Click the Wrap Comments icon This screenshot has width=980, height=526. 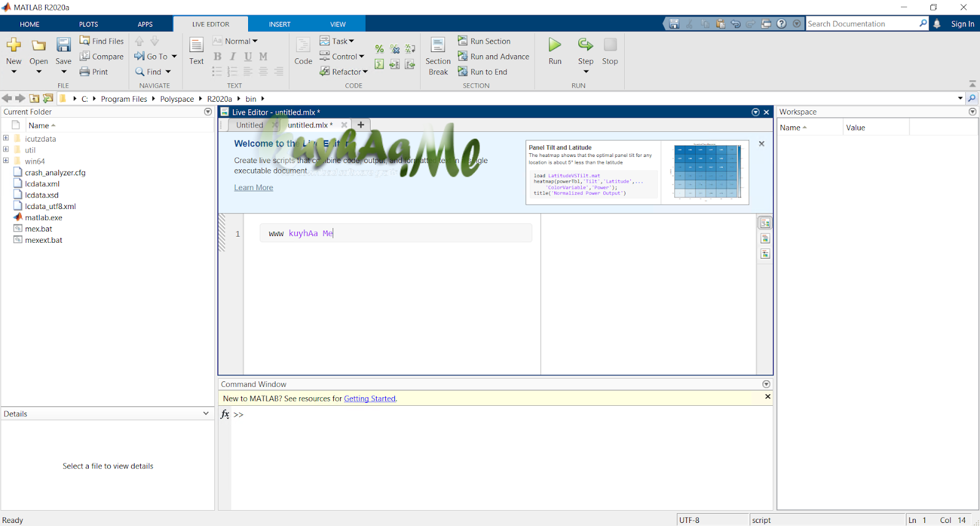pos(410,49)
